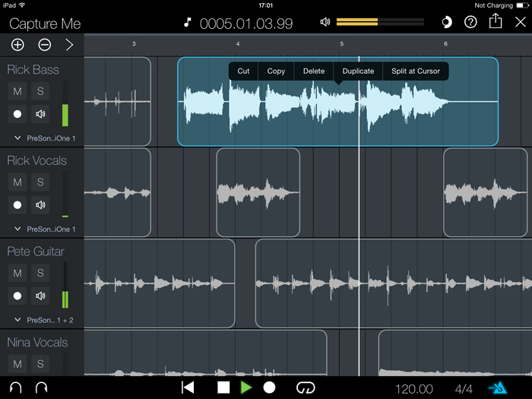Select Duplicate from the context menu
The width and height of the screenshot is (532, 399).
coord(358,71)
